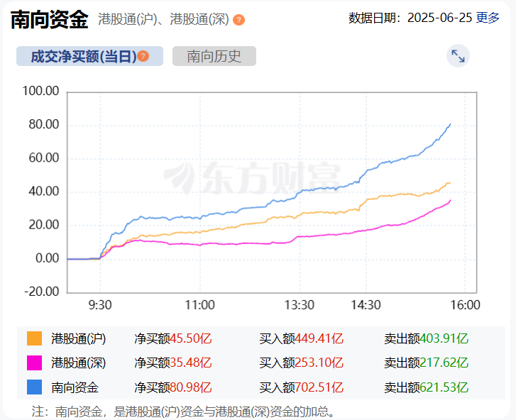The height and width of the screenshot is (420, 516).
Task: Click the question icon on 成交净买额 tab
Action: click(x=143, y=56)
